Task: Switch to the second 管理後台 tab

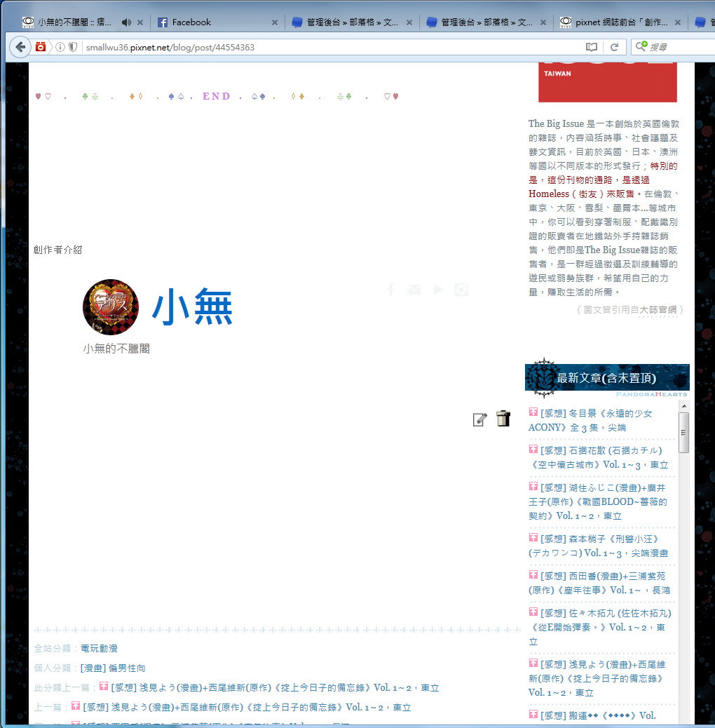Action: click(x=486, y=22)
